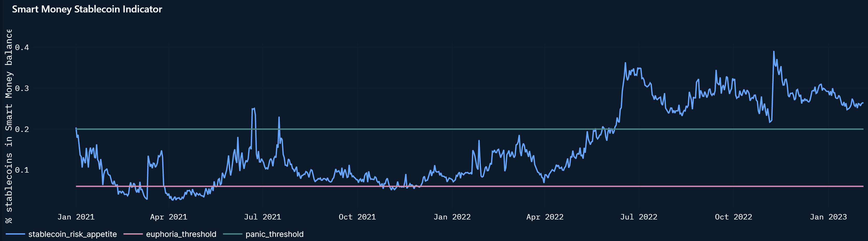The height and width of the screenshot is (241, 868).
Task: Click the Apr 2022 x-axis label
Action: [x=545, y=217]
